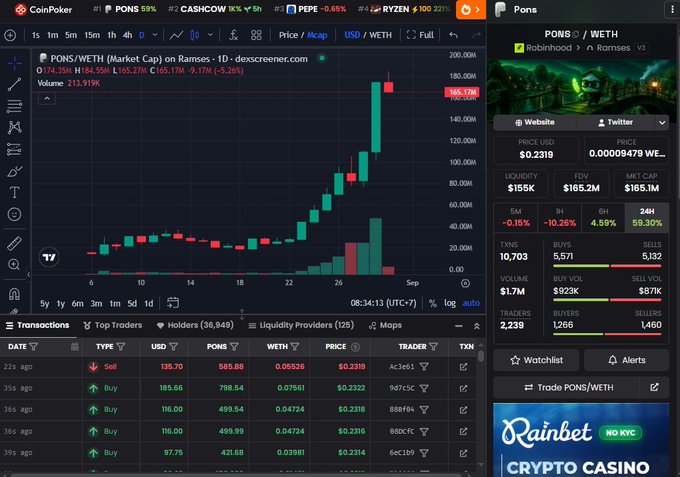Open the Liquidity Providers (125) tab
The image size is (680, 477).
tap(301, 325)
